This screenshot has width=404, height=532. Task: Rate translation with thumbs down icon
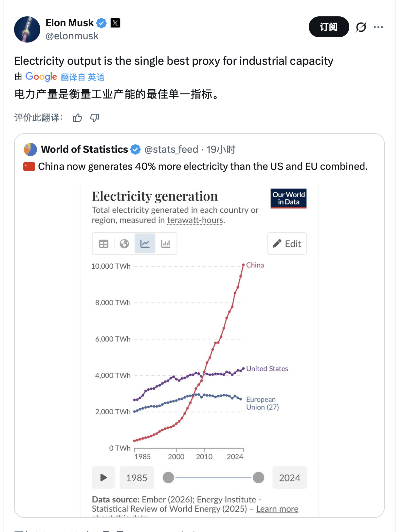95,118
